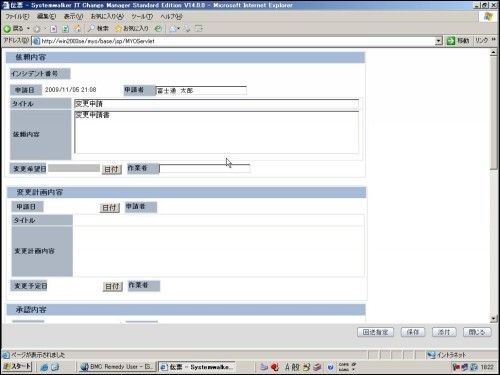Screen dimensions: 500x375
Task: Open the Favorites (お気に入り) star toolbar button
Action: pyautogui.click(x=131, y=29)
